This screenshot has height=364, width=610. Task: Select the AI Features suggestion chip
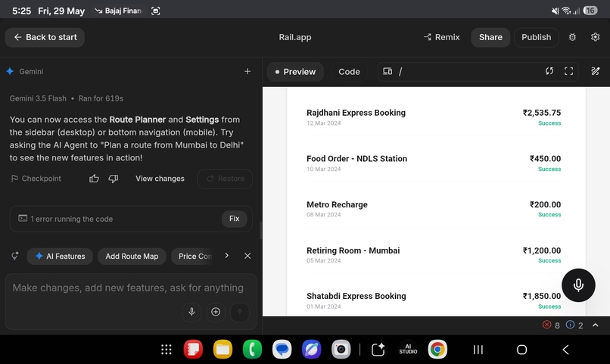pyautogui.click(x=60, y=257)
